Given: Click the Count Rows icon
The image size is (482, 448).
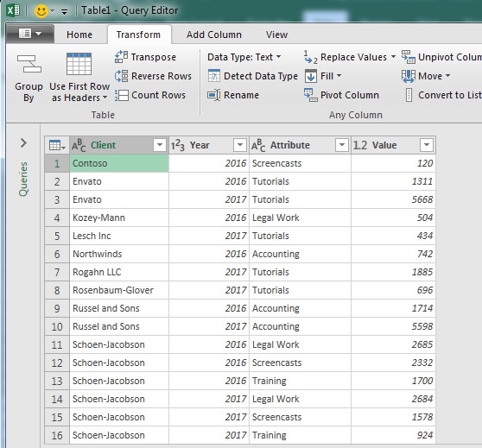Looking at the screenshot, I should (121, 95).
